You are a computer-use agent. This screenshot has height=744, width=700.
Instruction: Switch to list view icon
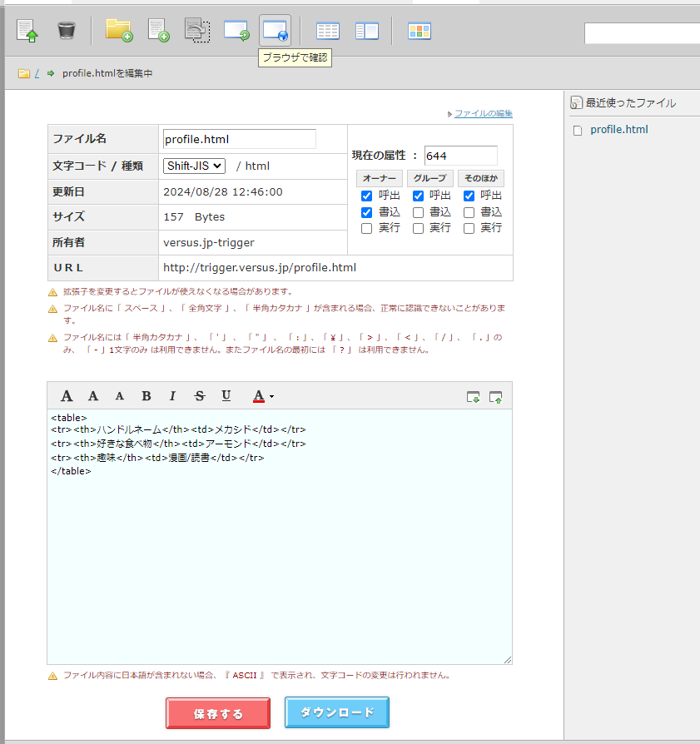[x=327, y=32]
